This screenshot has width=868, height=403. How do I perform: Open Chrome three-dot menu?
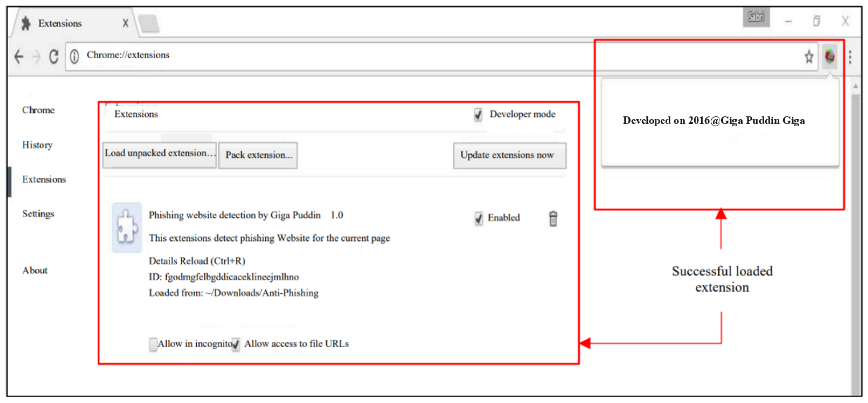[x=850, y=57]
